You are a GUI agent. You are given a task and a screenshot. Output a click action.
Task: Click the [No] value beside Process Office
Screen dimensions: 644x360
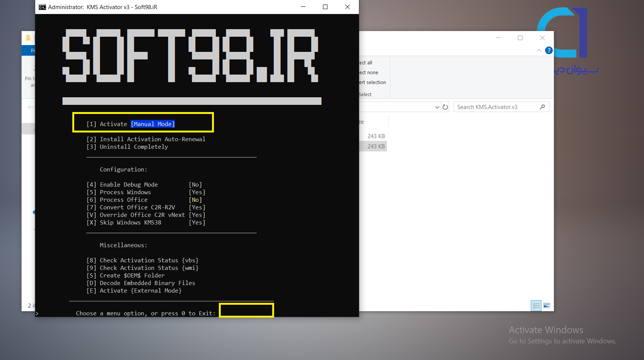pyautogui.click(x=195, y=200)
